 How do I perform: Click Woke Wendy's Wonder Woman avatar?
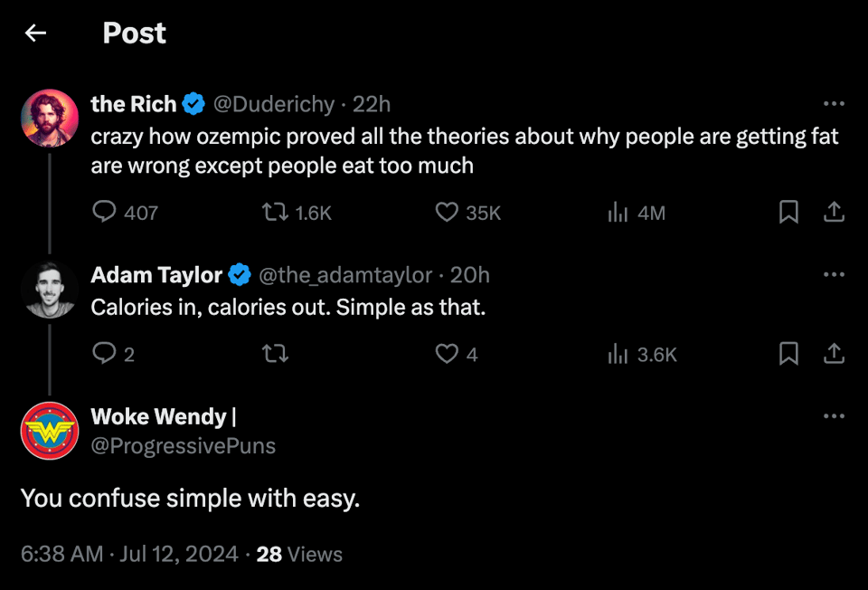pos(50,431)
